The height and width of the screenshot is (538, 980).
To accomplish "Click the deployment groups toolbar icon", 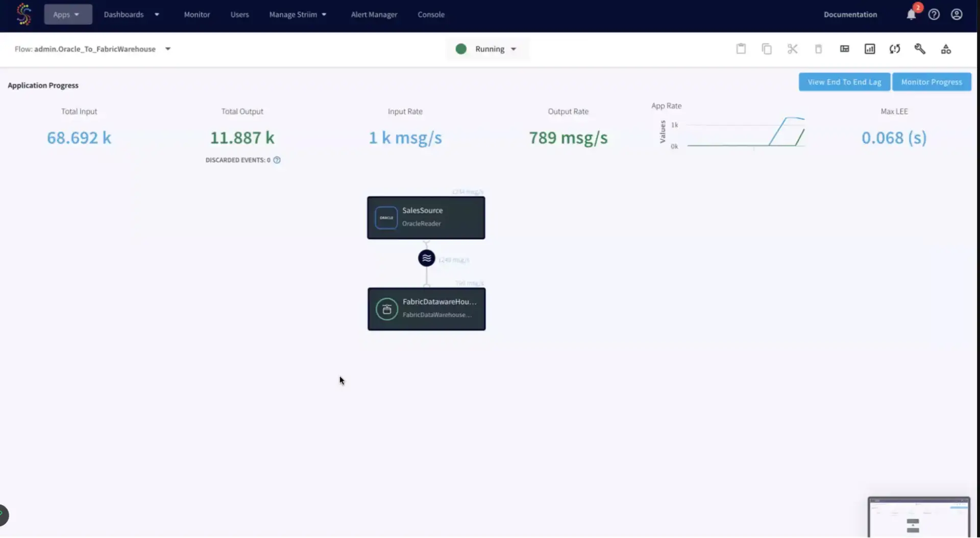I will pos(946,49).
